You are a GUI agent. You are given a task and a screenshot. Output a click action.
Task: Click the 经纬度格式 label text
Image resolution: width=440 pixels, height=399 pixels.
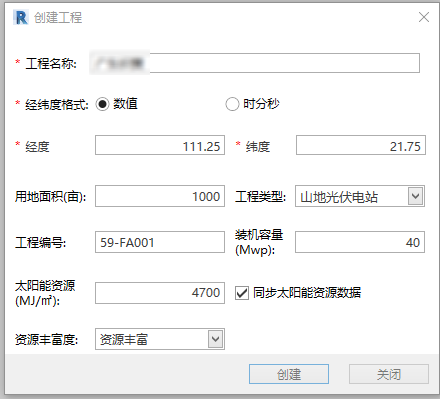coord(57,104)
